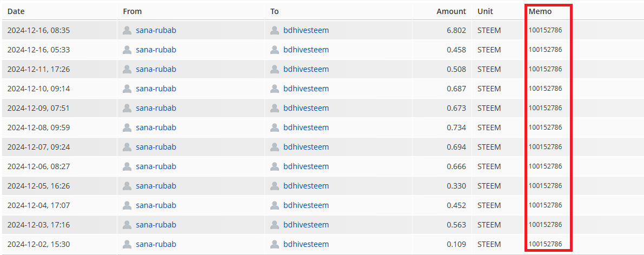
Task: Click the Amount column header
Action: pyautogui.click(x=451, y=11)
